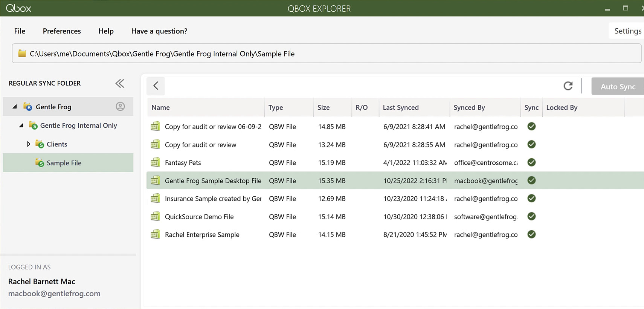The width and height of the screenshot is (644, 309).
Task: Click the Fantasy Pets file icon
Action: [155, 162]
